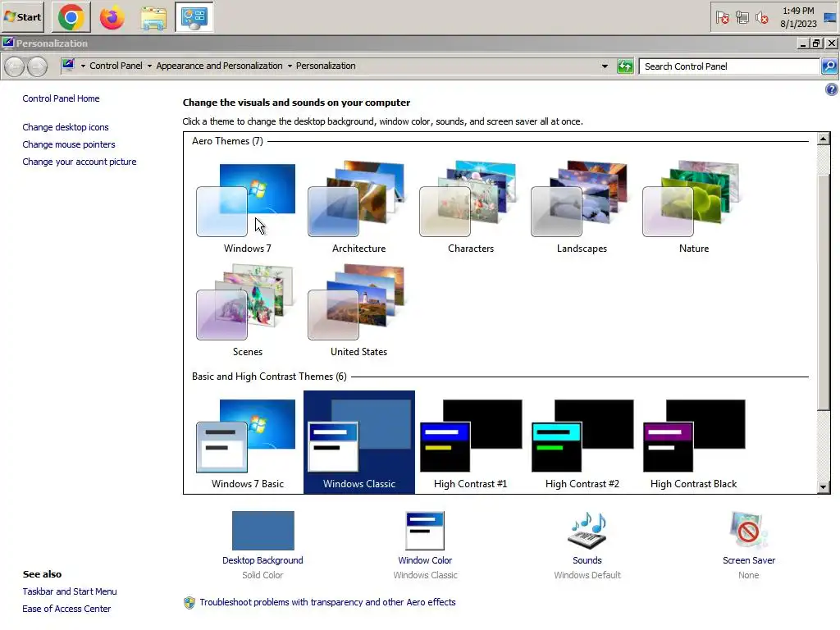Viewport: 840px width, 630px height.
Task: Click Appearance and Personalization breadcrumb
Action: 219,66
